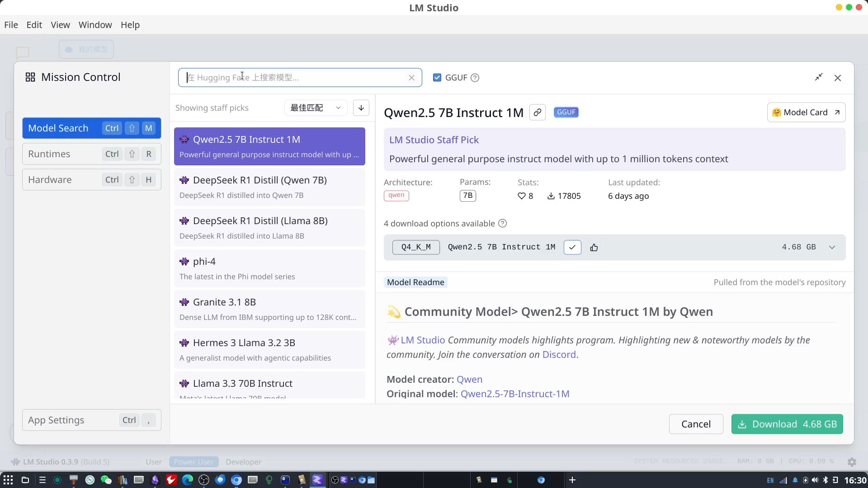
Task: Collapse Mission Control with shrink arrows icon
Action: (x=819, y=77)
